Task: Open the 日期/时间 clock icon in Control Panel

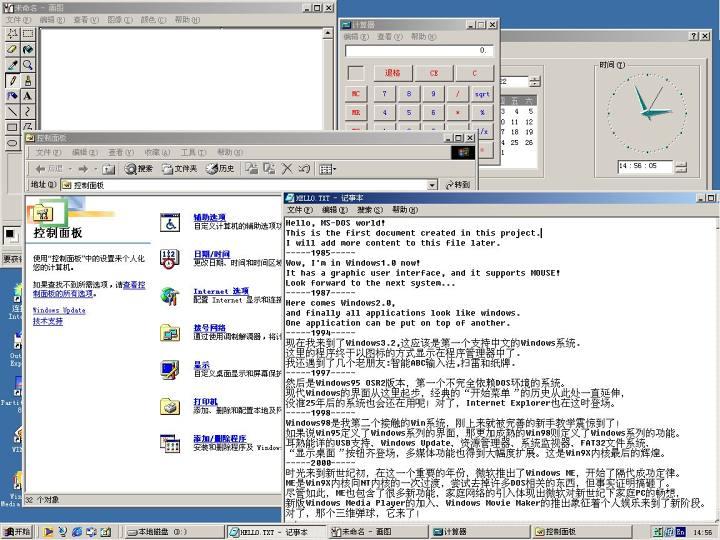Action: point(170,259)
